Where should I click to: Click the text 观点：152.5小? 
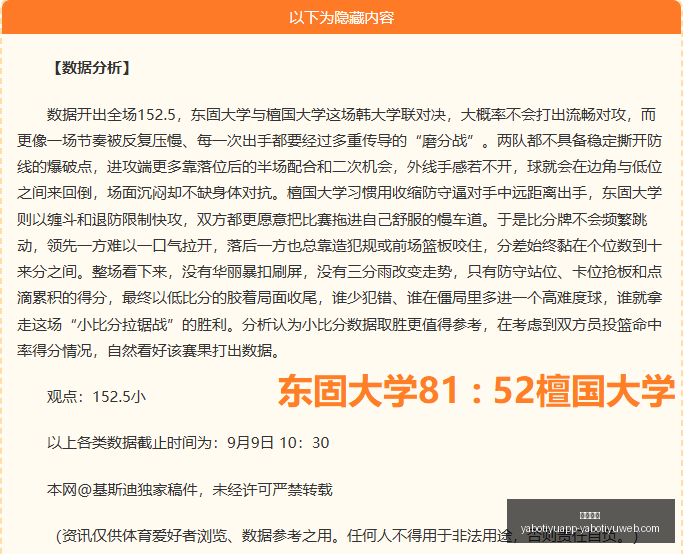point(96,396)
